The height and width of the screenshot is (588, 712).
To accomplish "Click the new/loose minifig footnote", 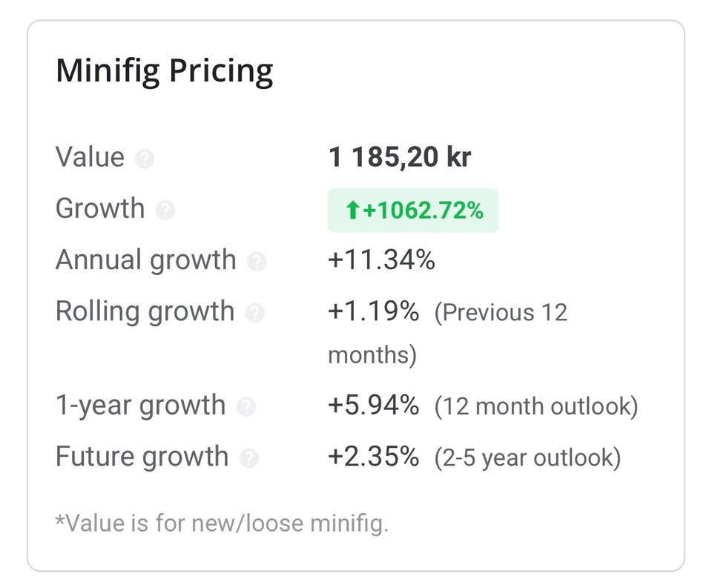I will click(x=222, y=523).
